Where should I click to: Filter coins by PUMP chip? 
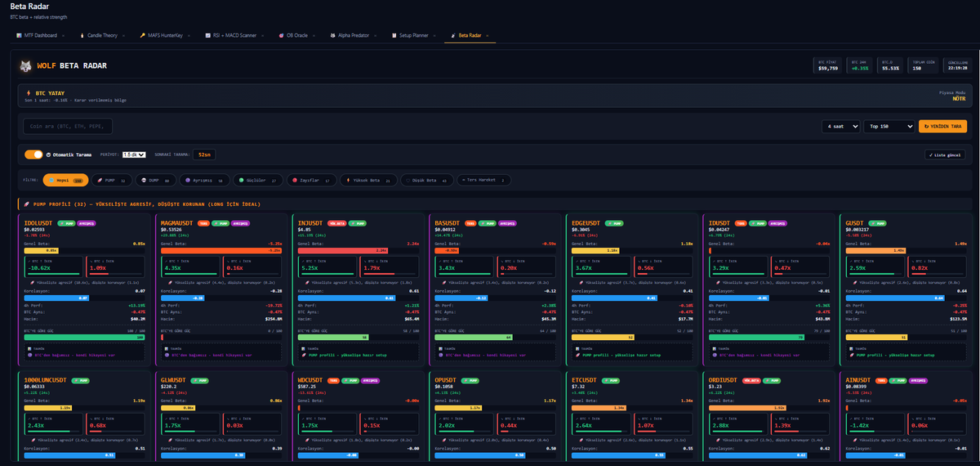tap(111, 181)
